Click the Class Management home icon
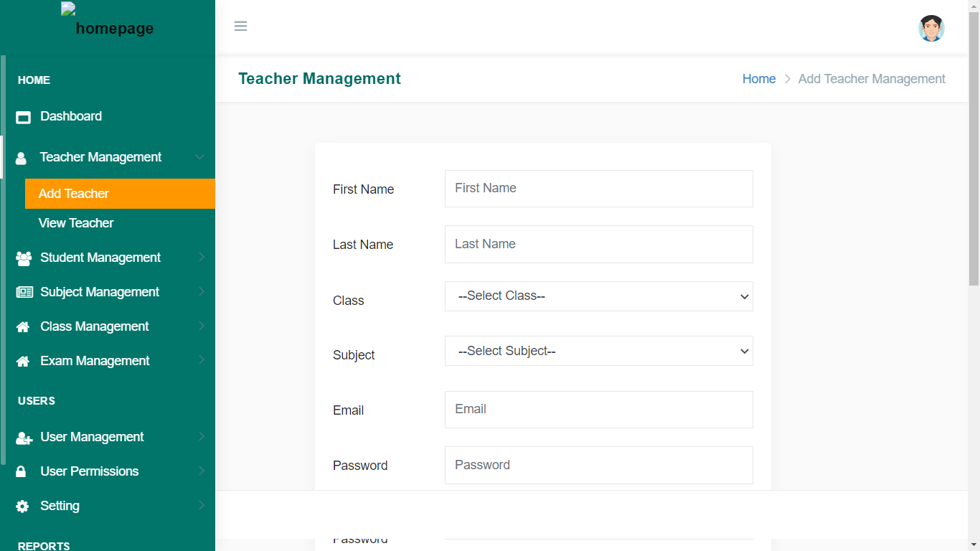The image size is (980, 551). coord(22,326)
